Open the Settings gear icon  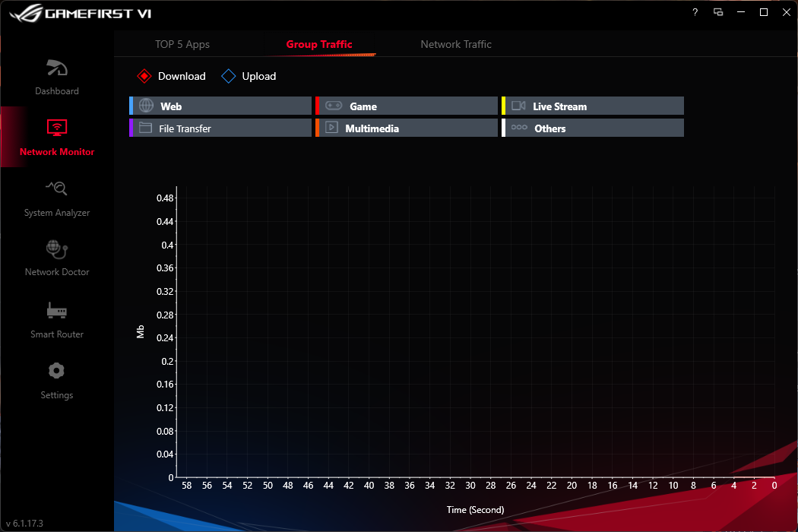click(56, 371)
